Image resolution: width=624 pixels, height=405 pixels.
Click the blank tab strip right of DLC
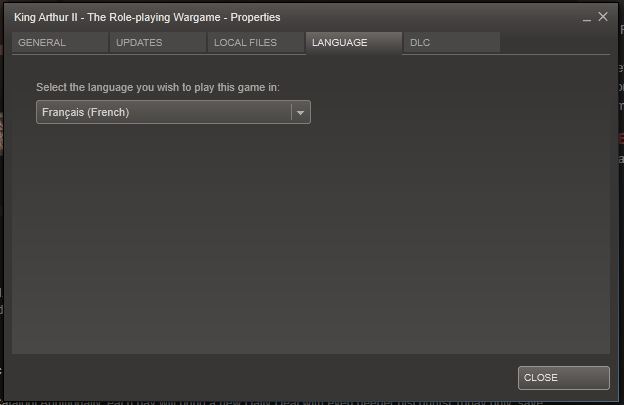pyautogui.click(x=555, y=43)
